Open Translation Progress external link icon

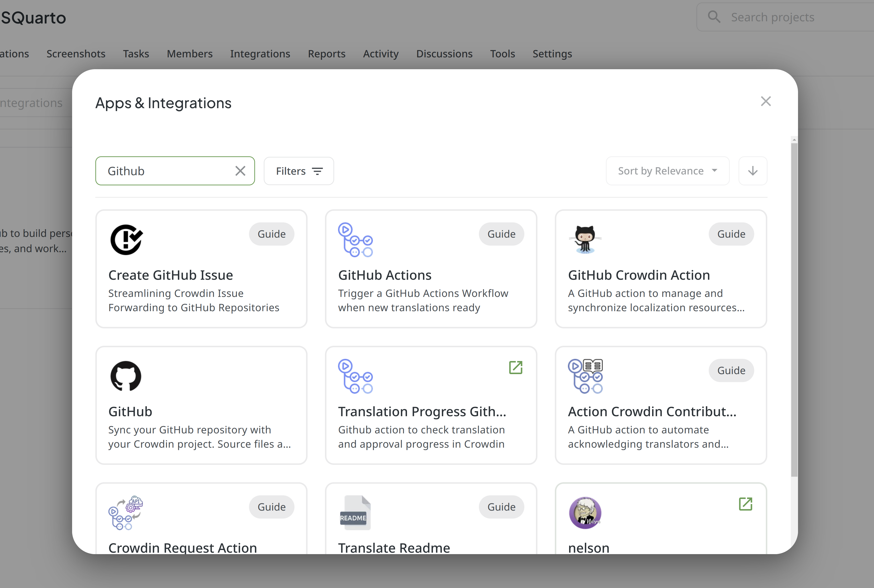click(516, 368)
